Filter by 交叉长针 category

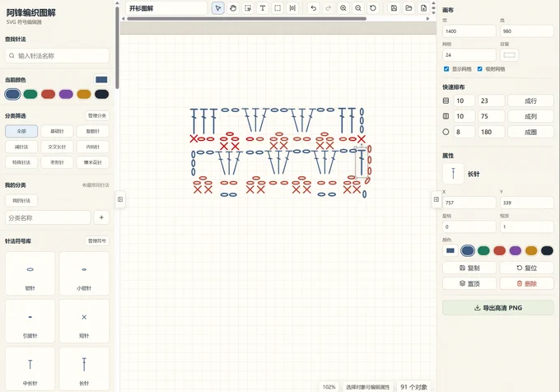[x=57, y=147]
